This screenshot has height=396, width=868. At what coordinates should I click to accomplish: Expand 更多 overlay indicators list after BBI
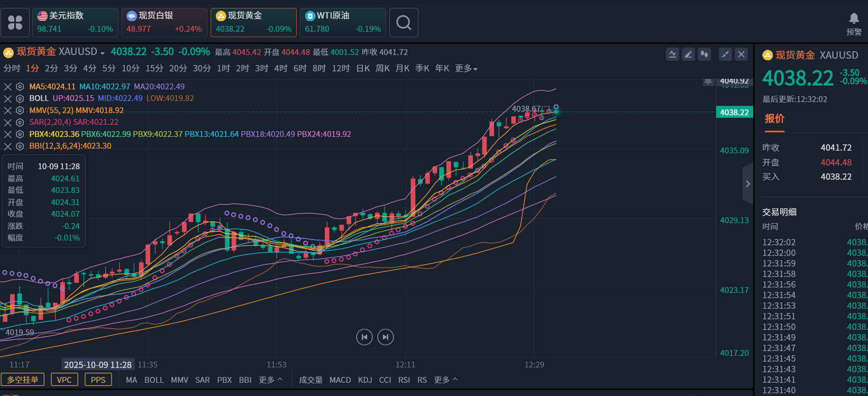click(x=271, y=380)
